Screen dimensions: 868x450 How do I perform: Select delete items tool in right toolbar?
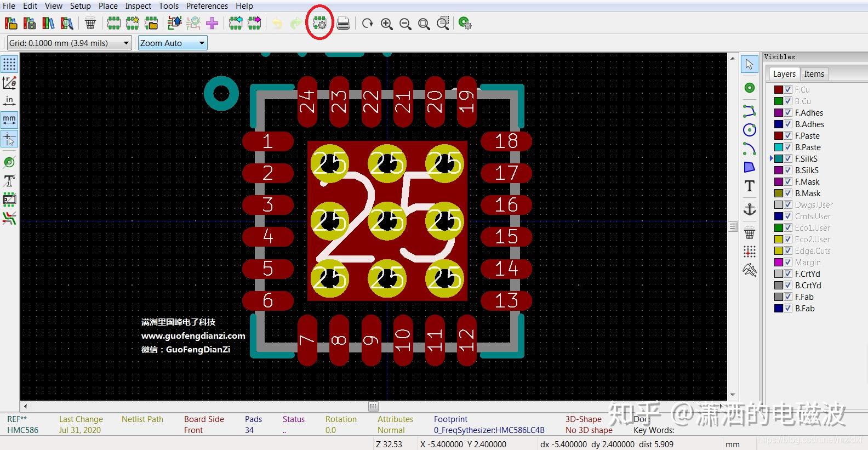(x=750, y=233)
